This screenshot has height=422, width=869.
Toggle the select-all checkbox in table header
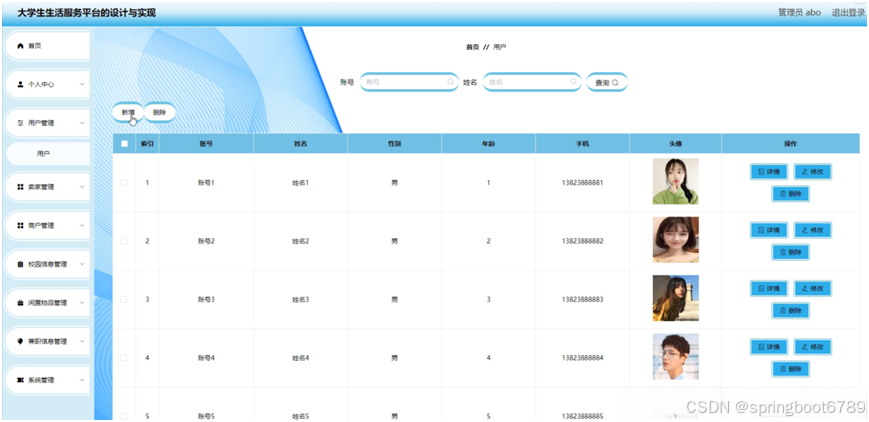coord(124,144)
